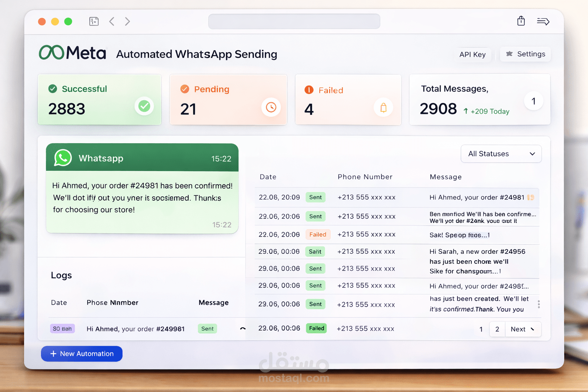Screen dimensions: 588x392
Task: Click the Failed badge on 22.06, 20:06 row
Action: click(318, 234)
